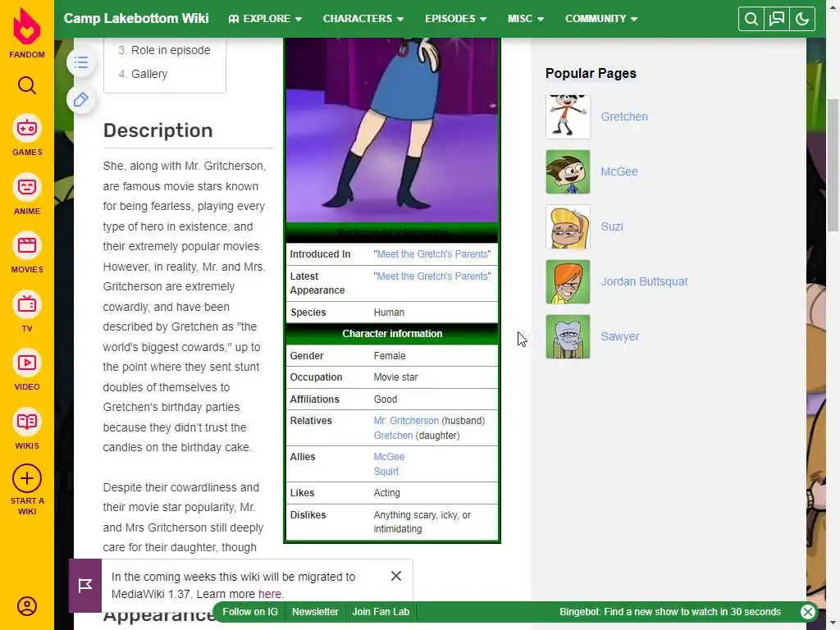Open Sawyer link in Popular Pages
This screenshot has width=840, height=630.
pos(620,336)
